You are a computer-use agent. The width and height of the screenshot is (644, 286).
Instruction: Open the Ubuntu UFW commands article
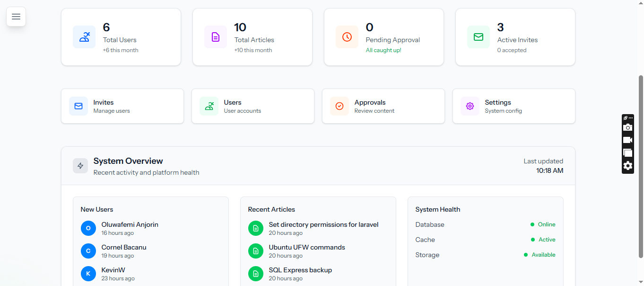tap(307, 247)
